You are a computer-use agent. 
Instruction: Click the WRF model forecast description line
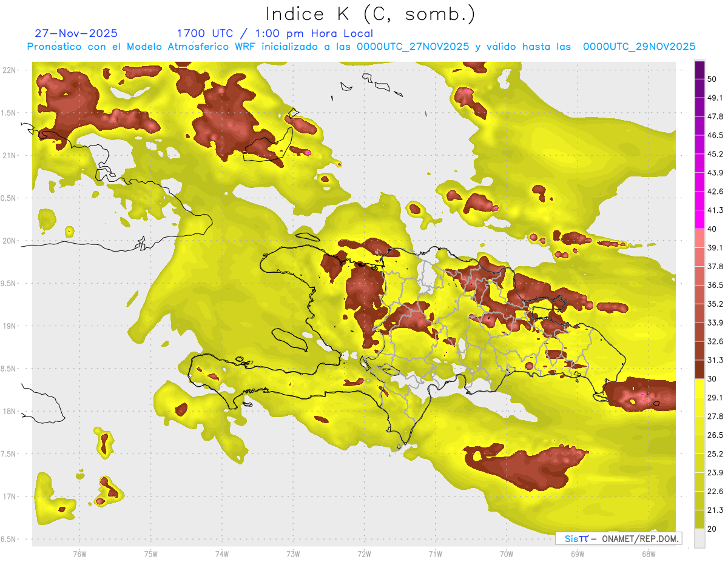tap(361, 47)
